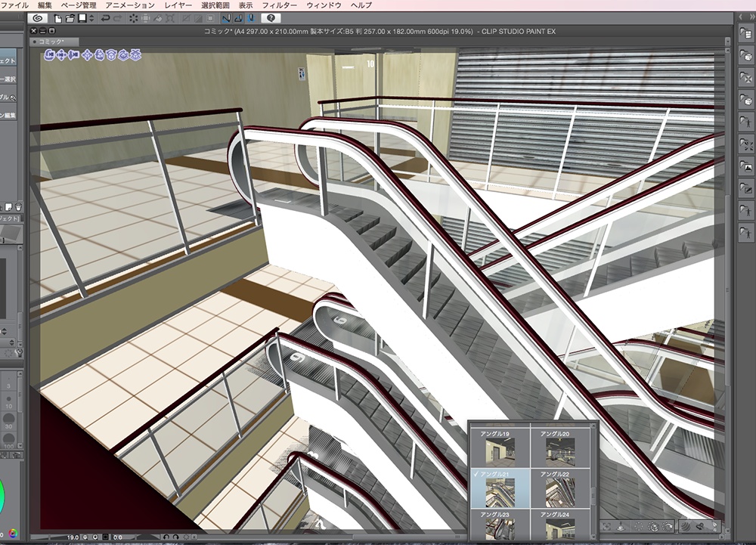Open a file from toolbar
This screenshot has height=545, width=756.
click(70, 18)
